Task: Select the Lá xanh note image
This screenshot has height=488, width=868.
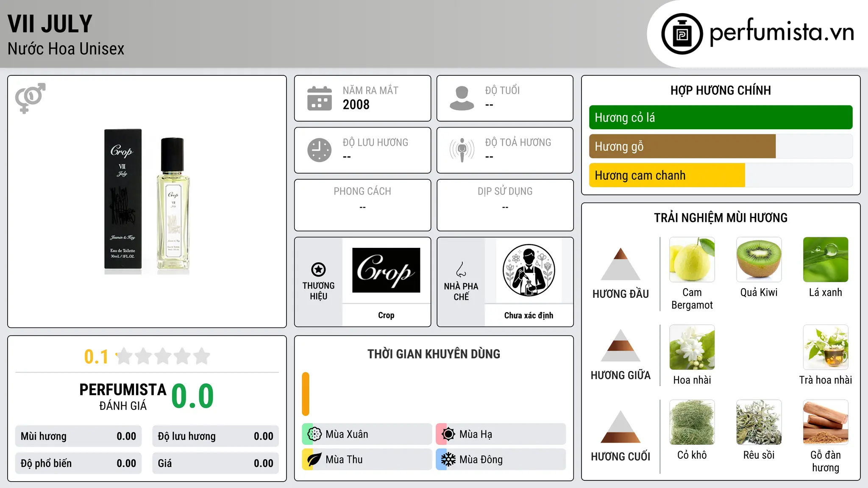Action: 826,260
